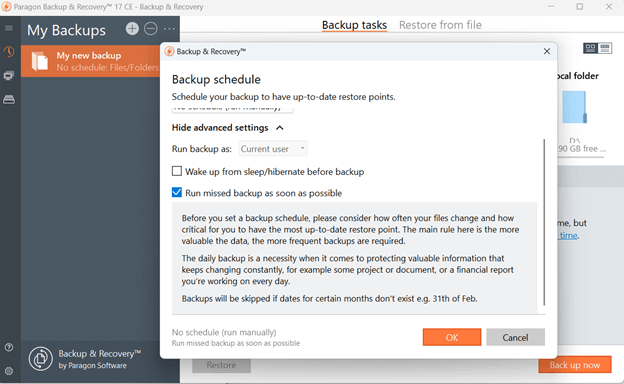Close the Backup schedule dialog
Image resolution: width=624 pixels, height=384 pixels.
point(547,51)
